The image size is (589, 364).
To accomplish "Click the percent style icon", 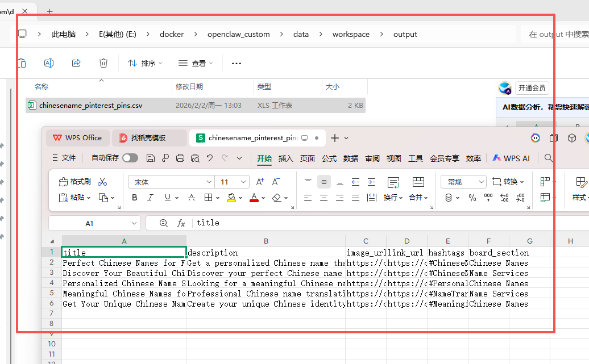I will 472,198.
